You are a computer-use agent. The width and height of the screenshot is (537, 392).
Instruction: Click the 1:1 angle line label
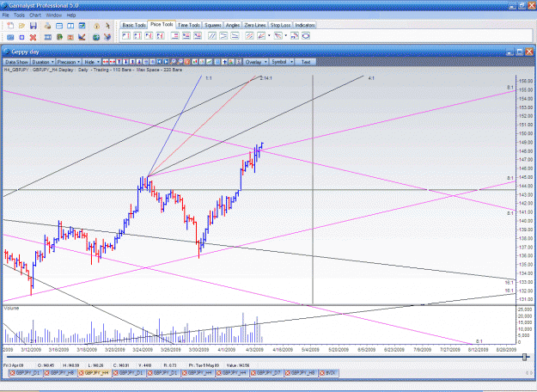[209, 78]
